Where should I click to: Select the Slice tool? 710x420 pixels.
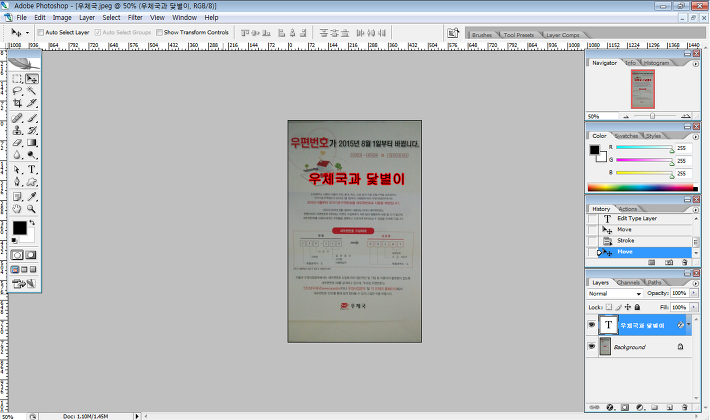coord(32,103)
